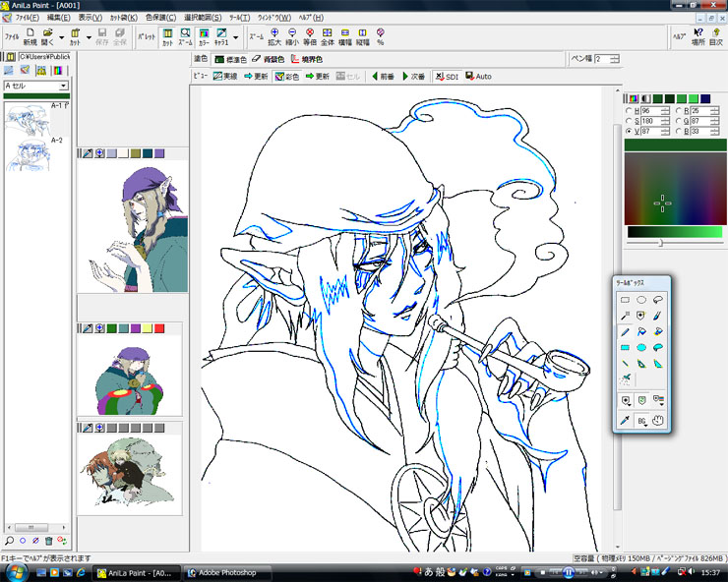The height and width of the screenshot is (582, 728).
Task: Open the 表示(V) menu
Action: 91,18
